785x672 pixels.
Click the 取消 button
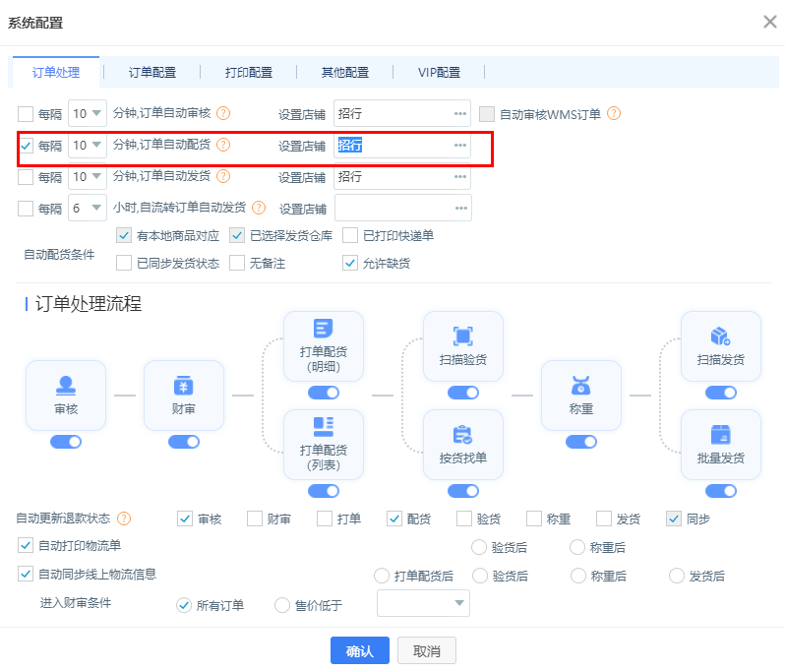(427, 651)
